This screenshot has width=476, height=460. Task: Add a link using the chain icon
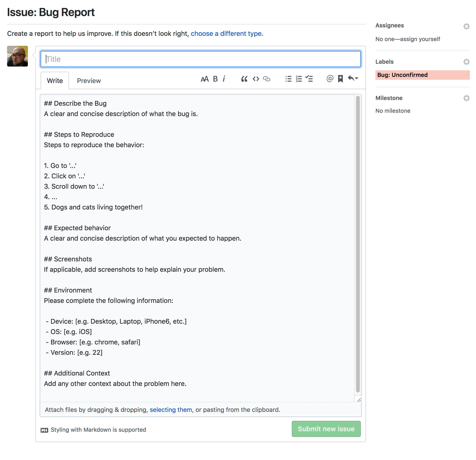point(266,79)
